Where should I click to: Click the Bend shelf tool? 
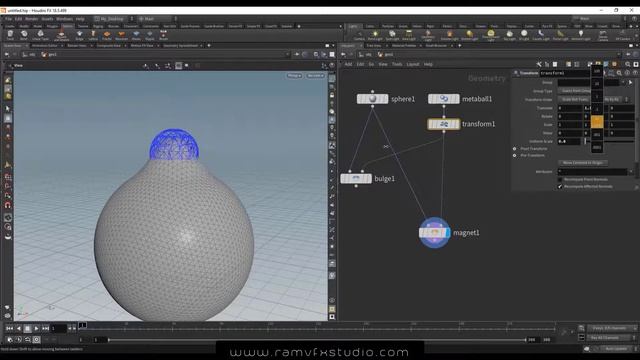pos(24,35)
